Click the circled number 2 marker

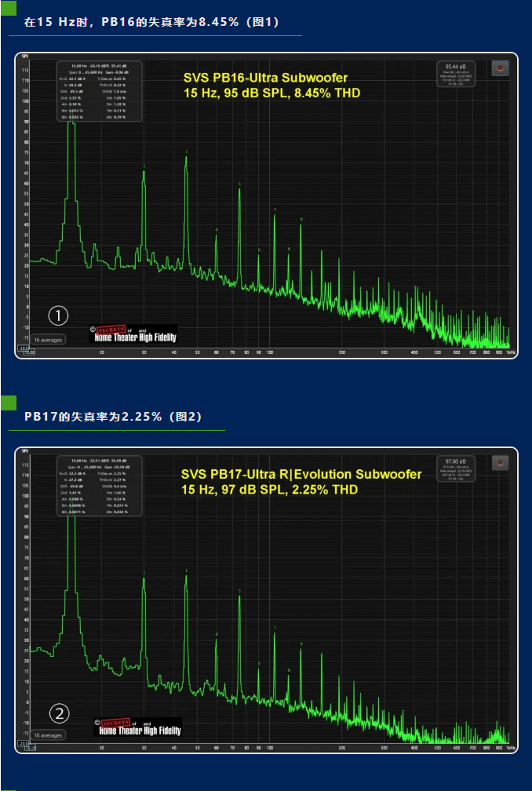60,713
